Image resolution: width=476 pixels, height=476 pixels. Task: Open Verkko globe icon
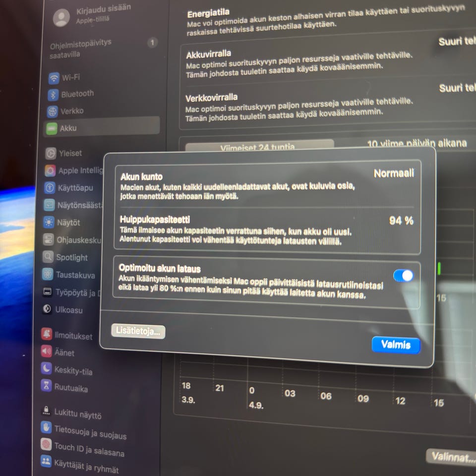[53, 112]
